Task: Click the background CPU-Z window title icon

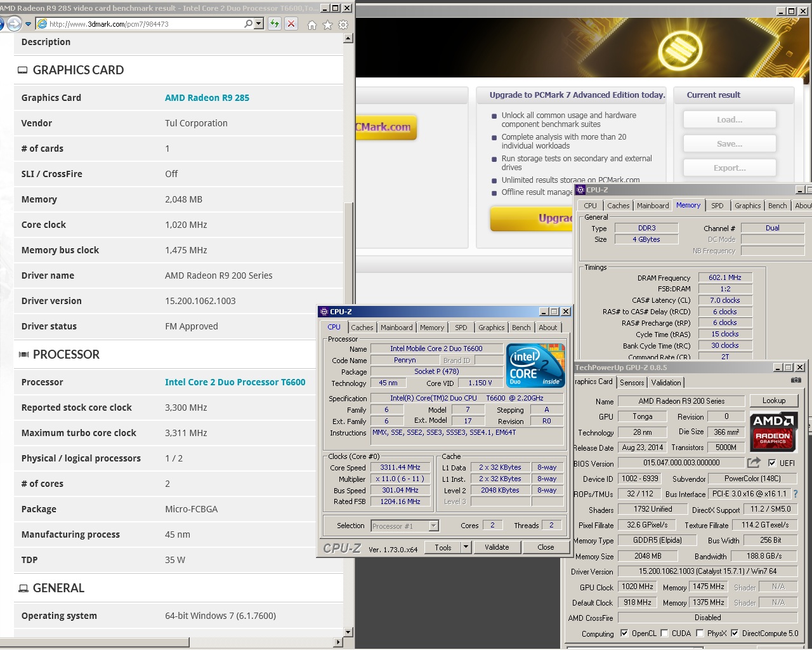Action: pyautogui.click(x=580, y=190)
